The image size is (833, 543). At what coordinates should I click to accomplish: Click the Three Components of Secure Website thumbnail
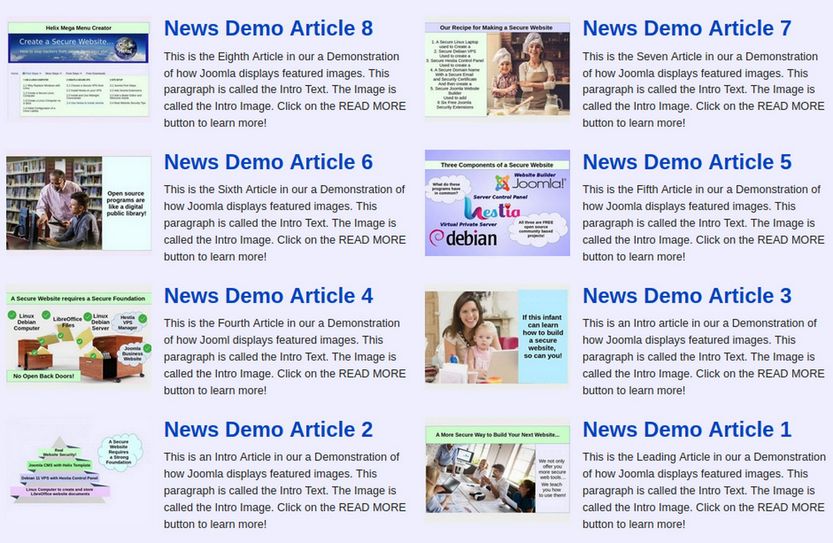pyautogui.click(x=497, y=203)
